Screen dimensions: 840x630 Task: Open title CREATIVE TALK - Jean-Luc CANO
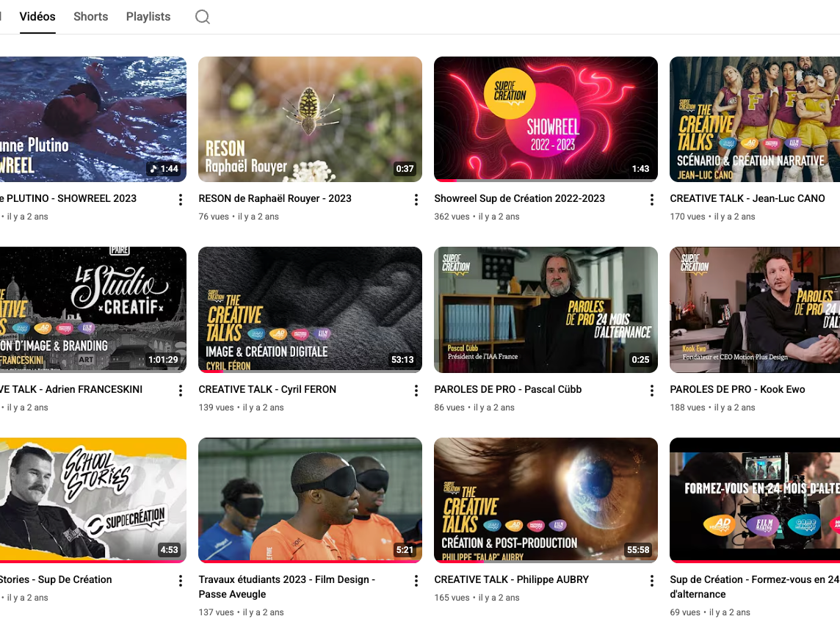(x=747, y=198)
